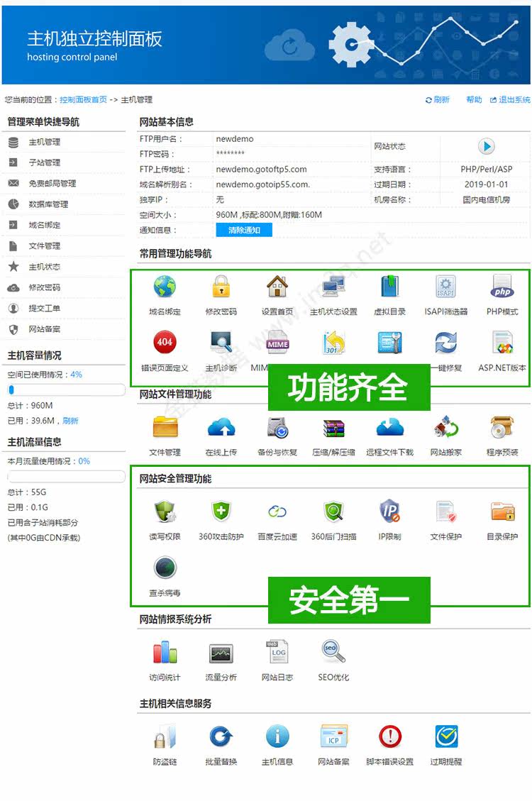Open the 域名绑定 globe icon
The height and width of the screenshot is (801, 532).
165,287
